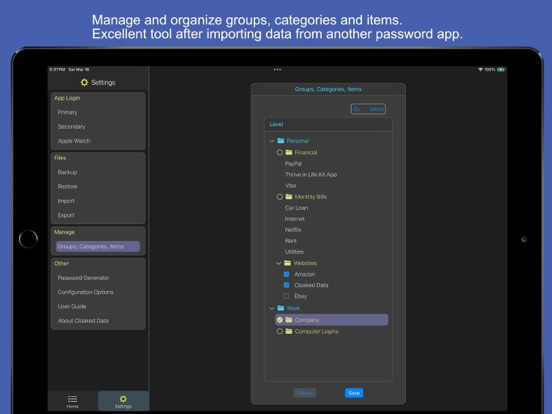552x414 pixels.
Task: Click the Level column header
Action: [x=276, y=124]
